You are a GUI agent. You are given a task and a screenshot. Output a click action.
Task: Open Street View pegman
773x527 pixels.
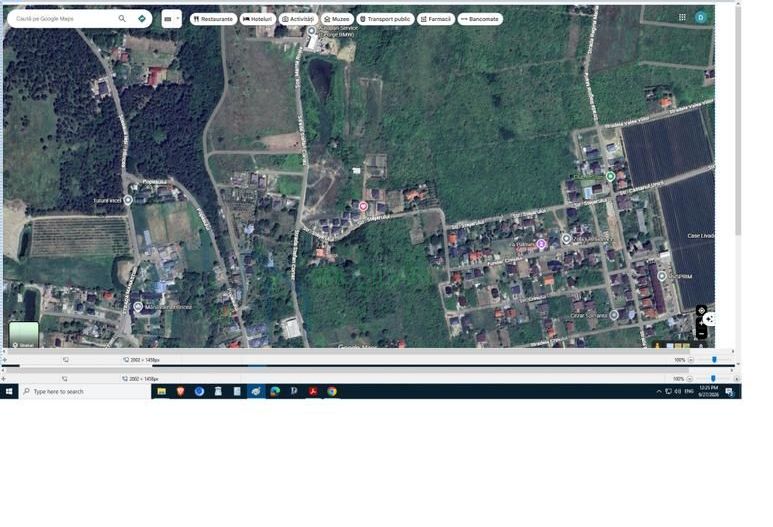pyautogui.click(x=658, y=345)
